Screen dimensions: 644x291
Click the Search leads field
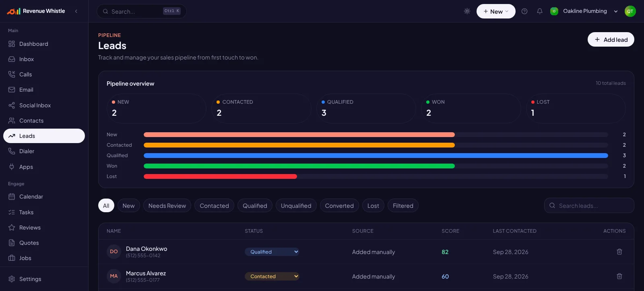[589, 205]
